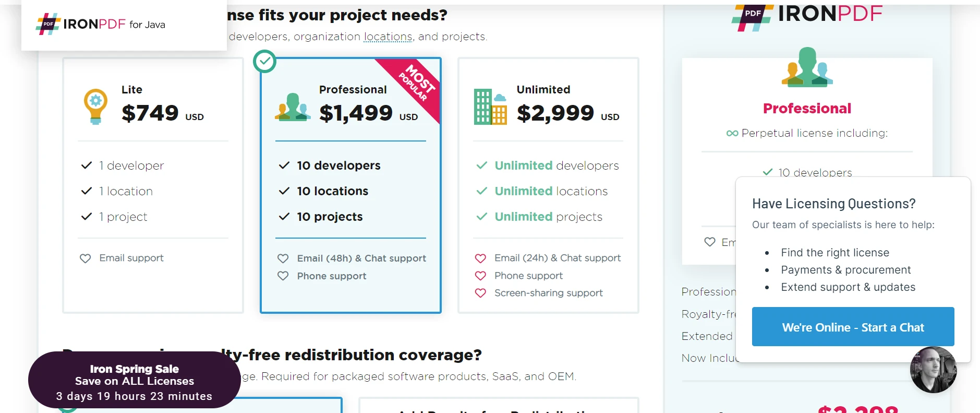Click the people icon above the pink Professional heading
The width and height of the screenshot is (980, 413).
807,67
